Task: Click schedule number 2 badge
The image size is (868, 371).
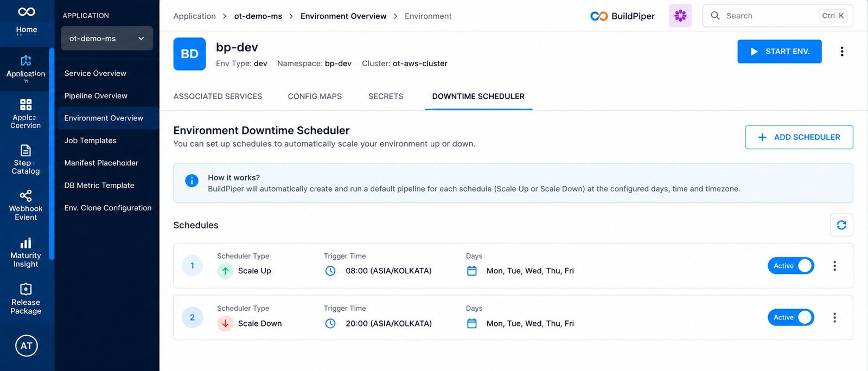Action: coord(192,318)
